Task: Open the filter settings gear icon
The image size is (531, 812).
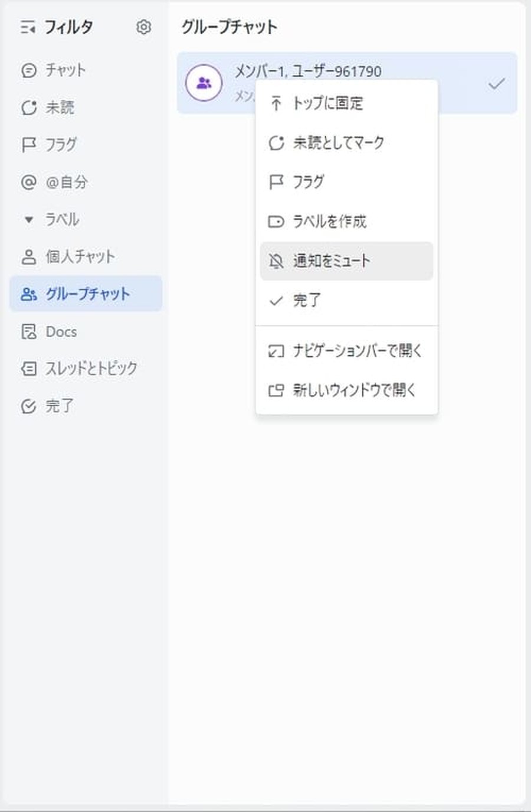Action: point(142,27)
